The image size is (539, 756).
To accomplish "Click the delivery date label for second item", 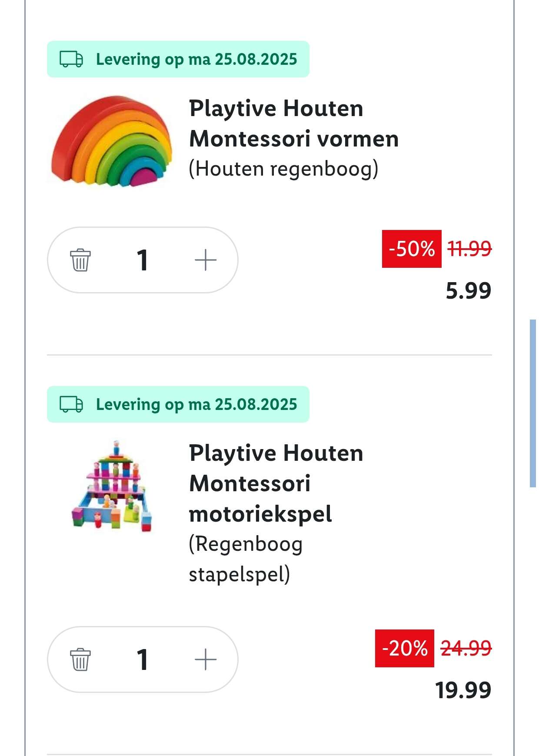I will click(x=196, y=404).
